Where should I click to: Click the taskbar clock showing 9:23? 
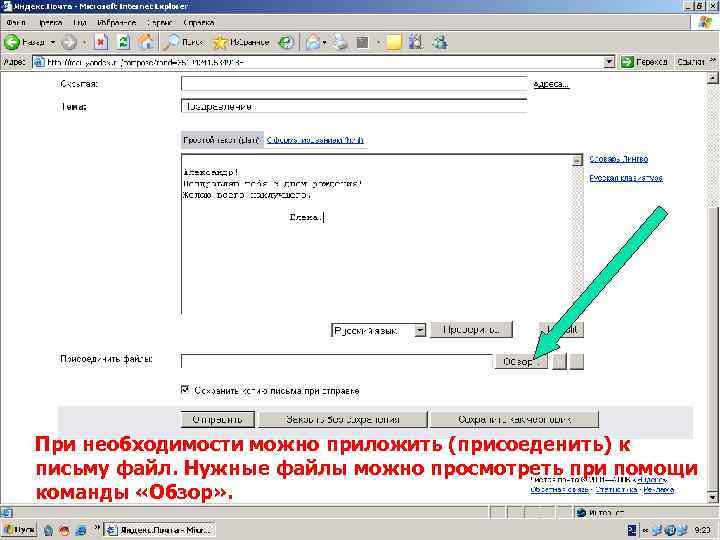702,530
